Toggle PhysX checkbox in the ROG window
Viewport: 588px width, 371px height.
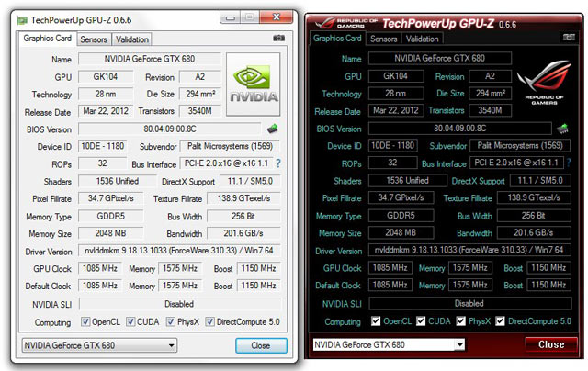pyautogui.click(x=461, y=320)
